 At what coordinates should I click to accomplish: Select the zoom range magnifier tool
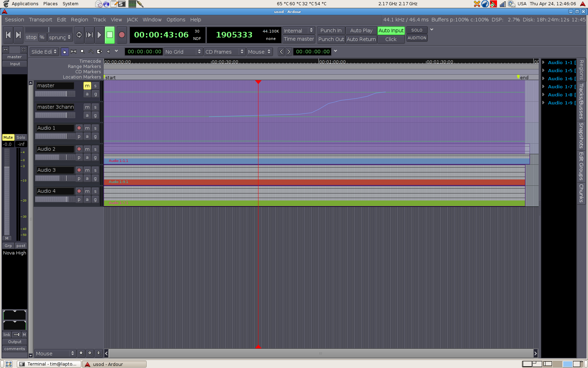point(82,52)
